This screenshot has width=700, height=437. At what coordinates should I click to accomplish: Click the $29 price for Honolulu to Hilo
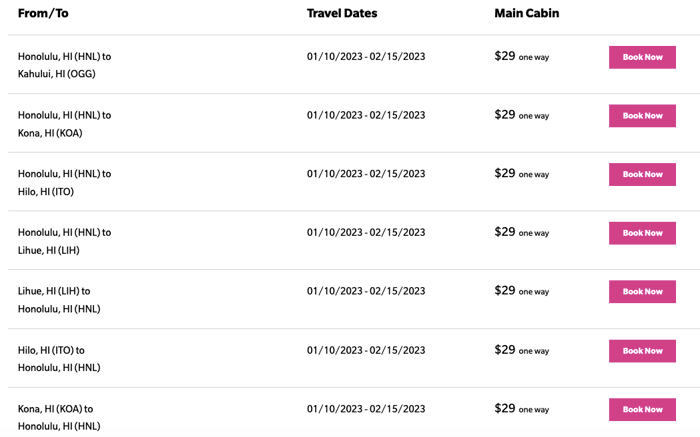click(x=505, y=173)
